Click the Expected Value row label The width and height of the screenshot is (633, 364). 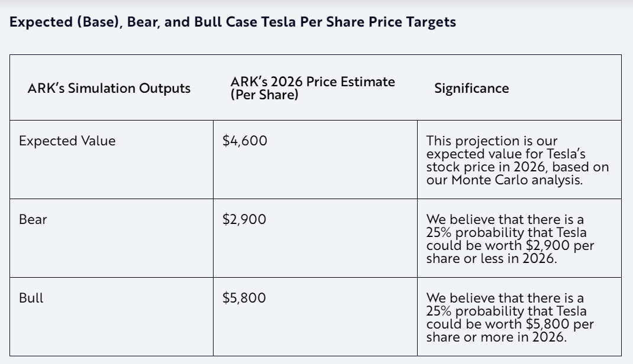(x=67, y=141)
